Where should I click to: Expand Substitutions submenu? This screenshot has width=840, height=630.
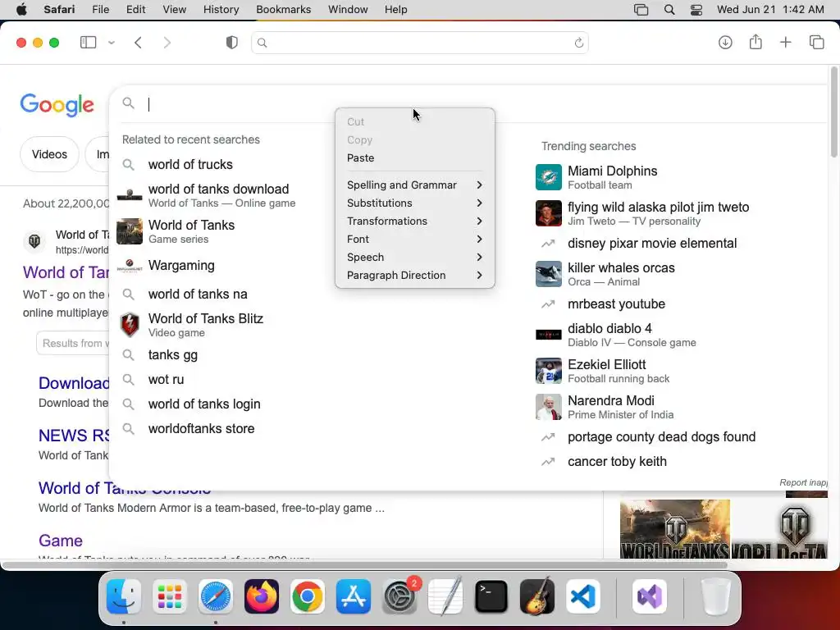414,203
